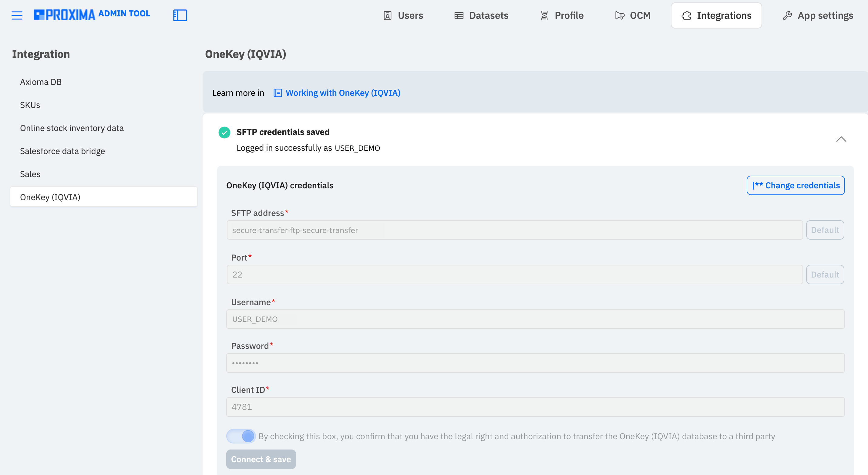Click the Change credentials button

tap(796, 185)
